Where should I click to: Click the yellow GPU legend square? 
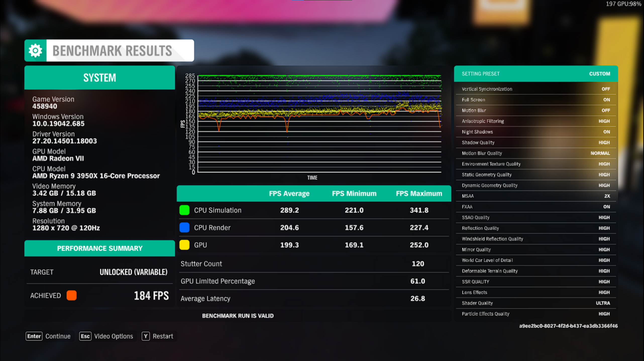[x=184, y=245]
